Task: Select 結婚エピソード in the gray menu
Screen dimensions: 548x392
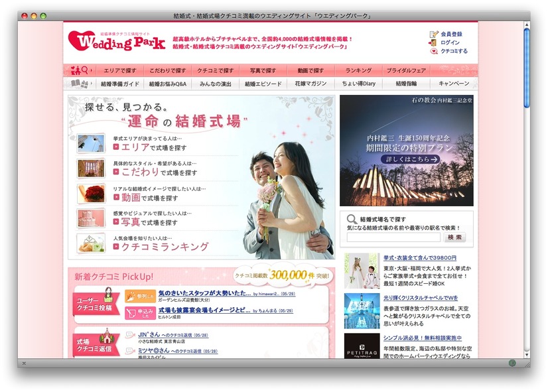Action: 263,84
